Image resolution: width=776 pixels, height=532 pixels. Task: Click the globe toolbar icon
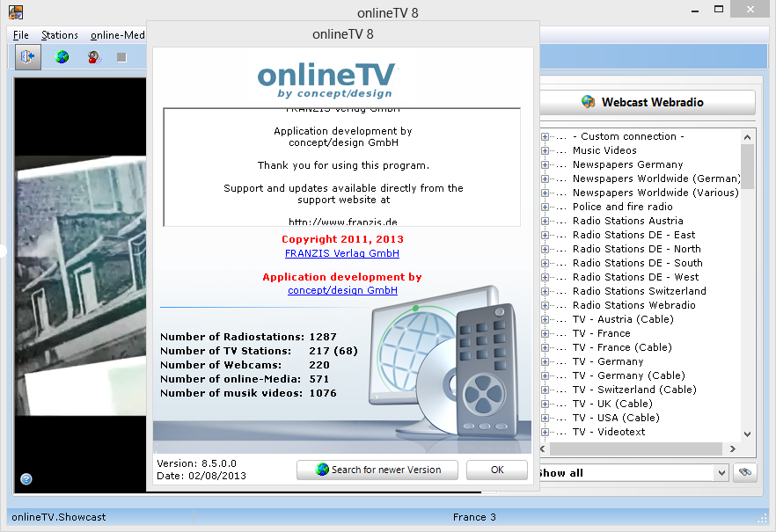[62, 57]
